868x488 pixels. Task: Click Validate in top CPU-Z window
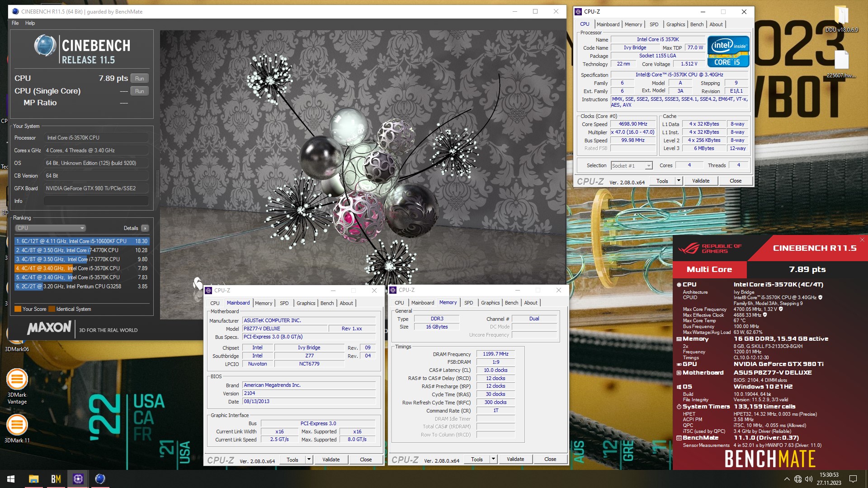(x=701, y=181)
